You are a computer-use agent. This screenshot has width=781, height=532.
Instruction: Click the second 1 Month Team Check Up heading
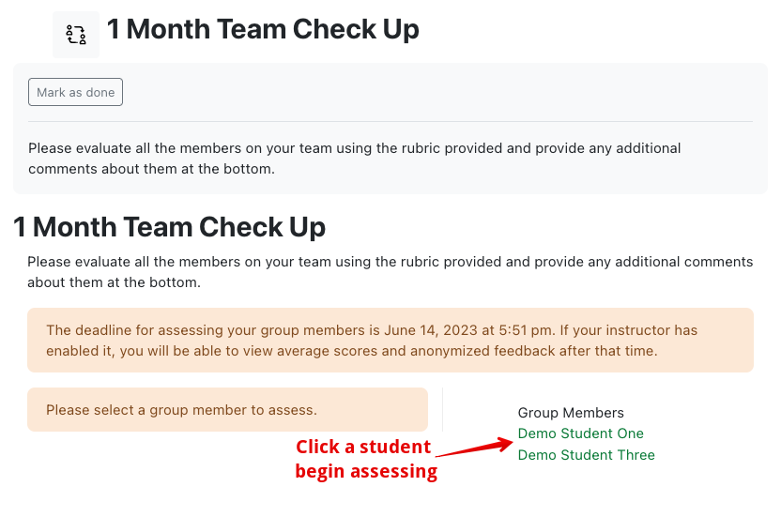tap(169, 227)
